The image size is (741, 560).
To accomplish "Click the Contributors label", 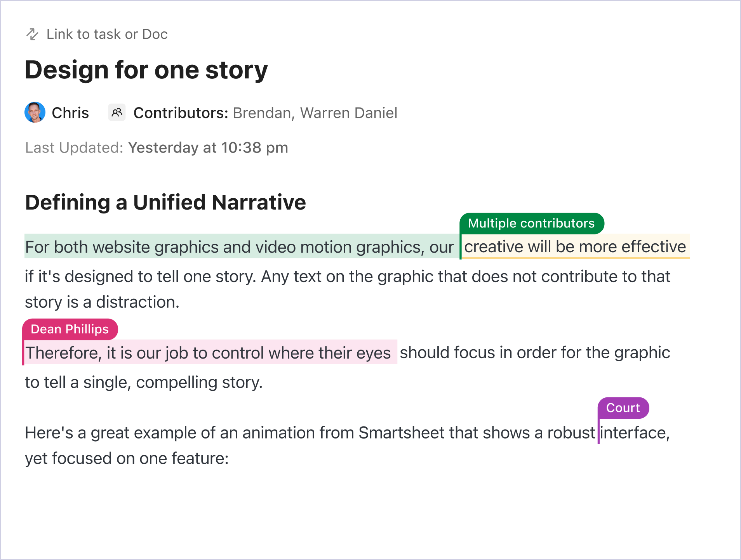I will [x=181, y=113].
